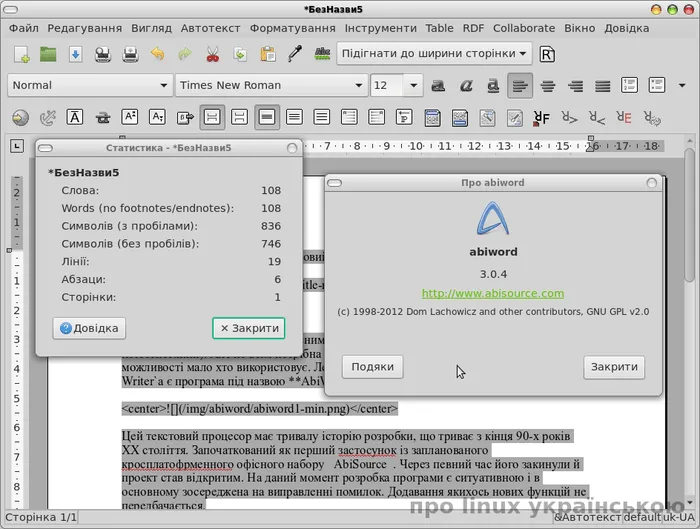Undo the last action
The width and height of the screenshot is (700, 529).
pos(158,54)
